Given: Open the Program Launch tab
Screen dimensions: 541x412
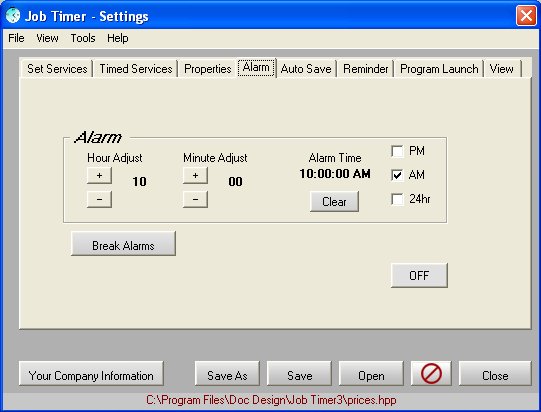Looking at the screenshot, I should [x=439, y=69].
